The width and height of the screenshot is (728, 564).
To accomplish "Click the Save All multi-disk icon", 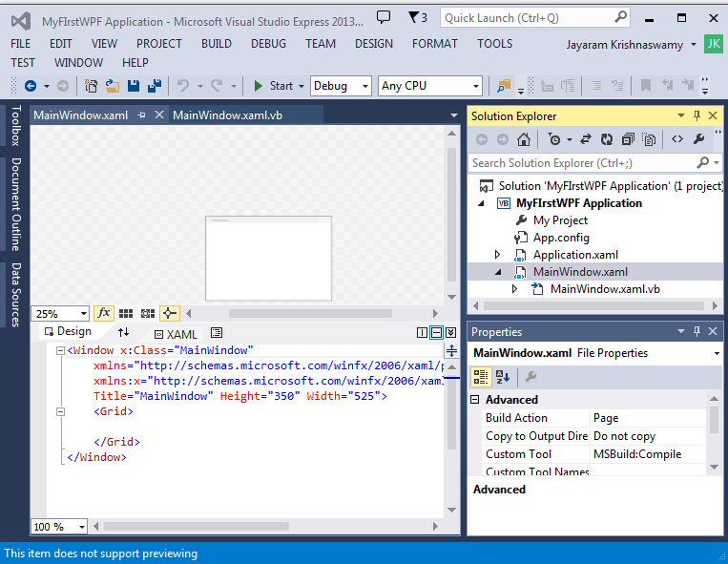I will pyautogui.click(x=155, y=86).
